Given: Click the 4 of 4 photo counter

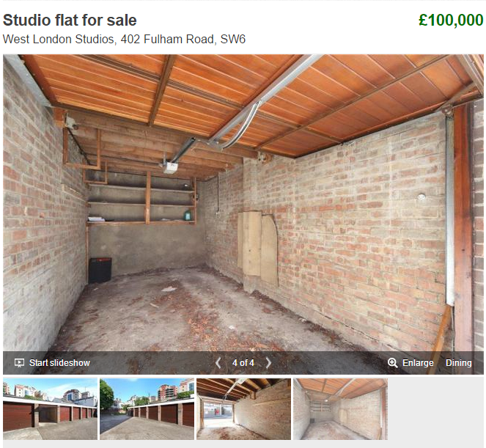Looking at the screenshot, I should pos(243,363).
